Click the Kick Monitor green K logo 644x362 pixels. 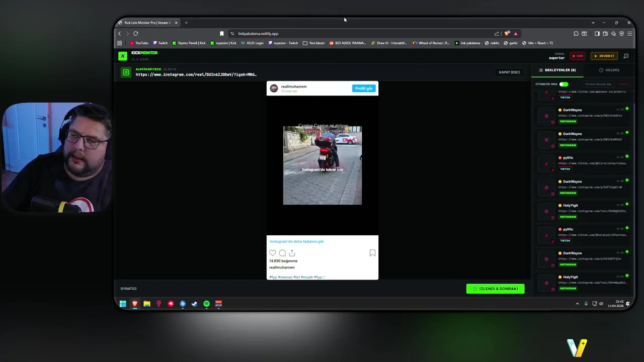pos(123,56)
